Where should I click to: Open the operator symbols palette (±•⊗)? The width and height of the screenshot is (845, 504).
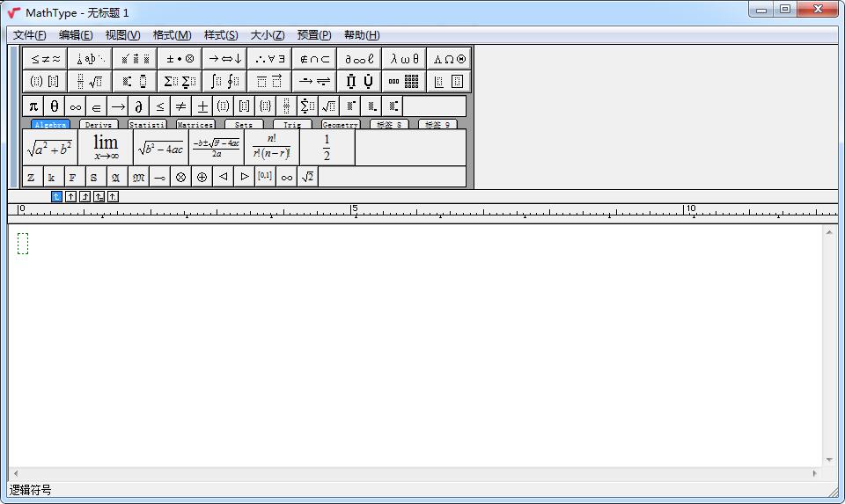pos(180,59)
